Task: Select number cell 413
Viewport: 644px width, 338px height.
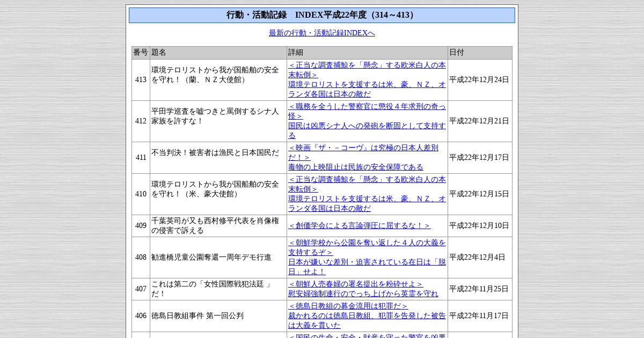Action: tap(141, 80)
